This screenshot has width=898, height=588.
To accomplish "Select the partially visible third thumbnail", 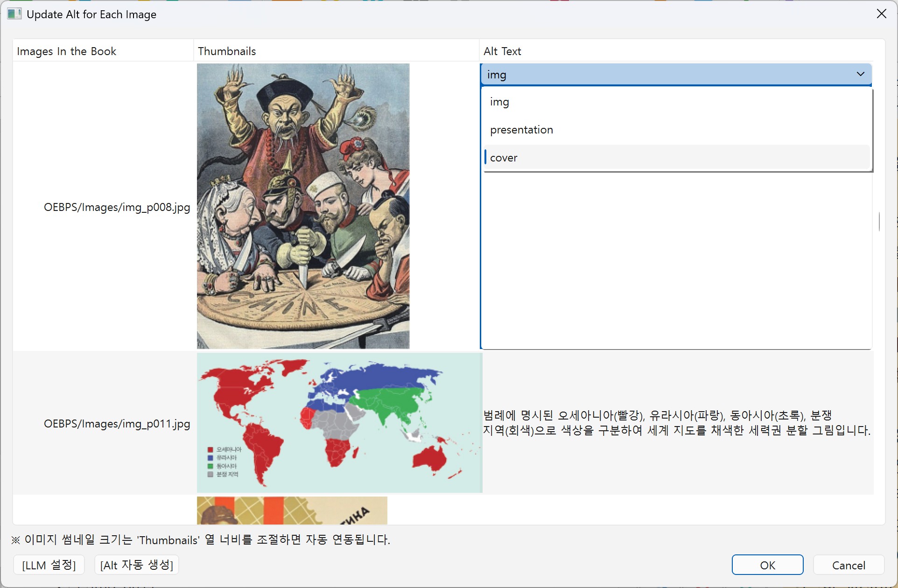I will click(292, 510).
